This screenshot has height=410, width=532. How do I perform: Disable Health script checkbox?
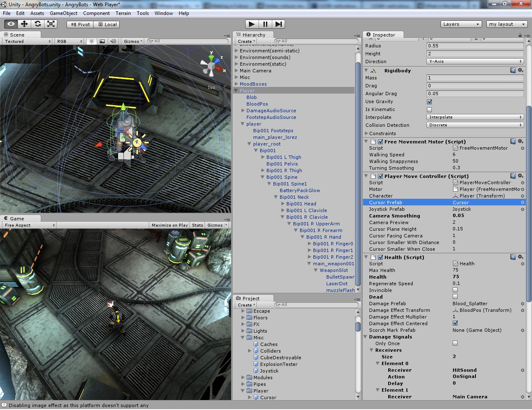point(380,257)
